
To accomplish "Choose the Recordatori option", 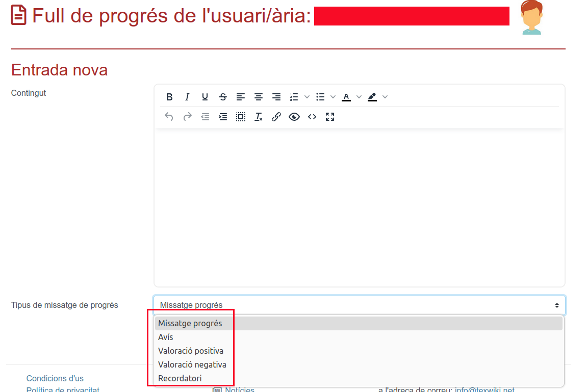I will pos(359,378).
